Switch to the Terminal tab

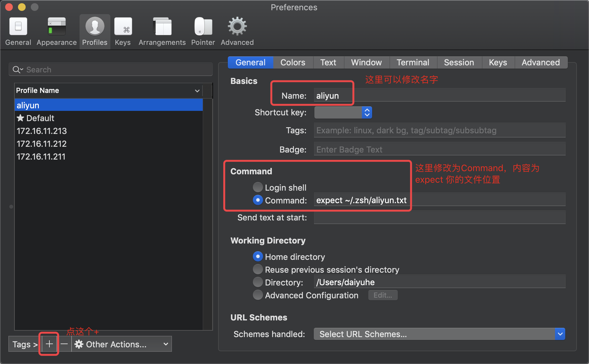point(413,62)
